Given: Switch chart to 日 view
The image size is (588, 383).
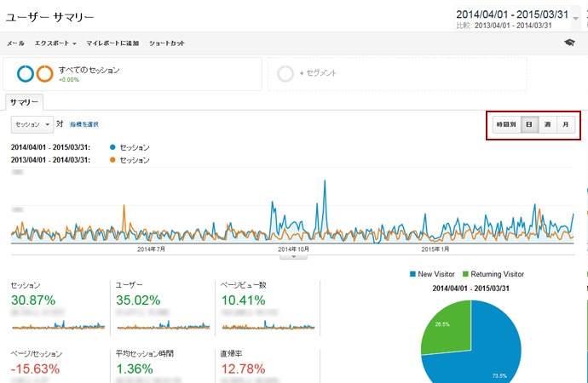Looking at the screenshot, I should (x=529, y=124).
